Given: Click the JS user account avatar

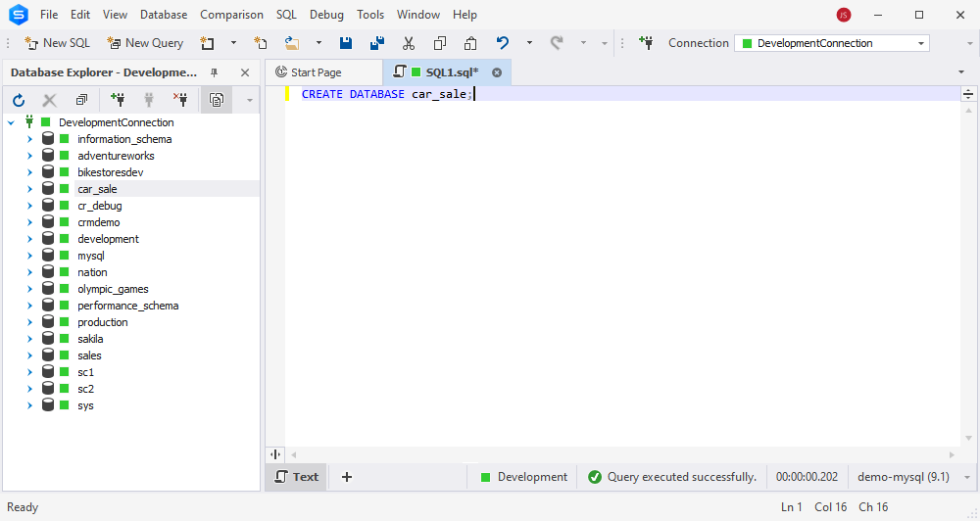Looking at the screenshot, I should (844, 15).
